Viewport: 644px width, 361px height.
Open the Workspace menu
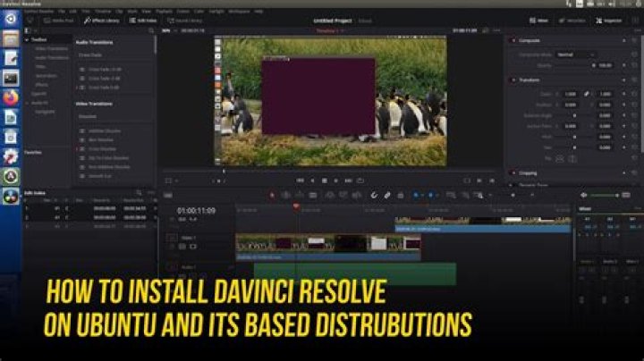tap(239, 12)
